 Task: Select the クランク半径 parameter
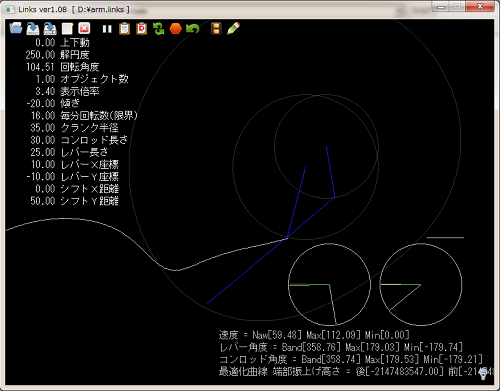point(74,128)
